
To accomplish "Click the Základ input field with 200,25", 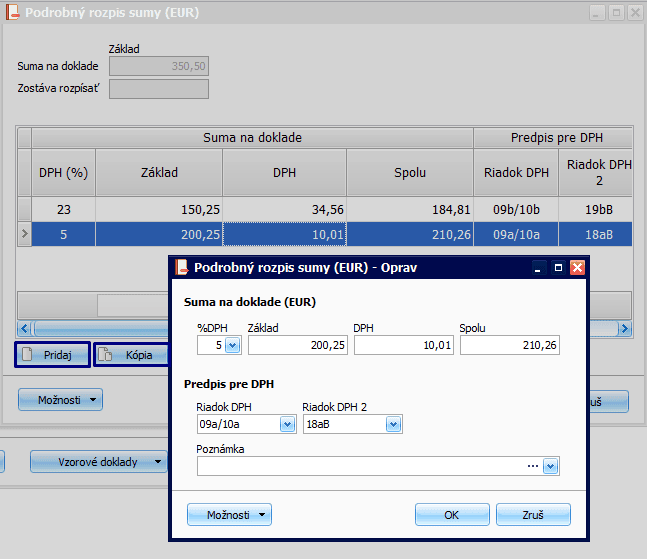I will [x=297, y=345].
